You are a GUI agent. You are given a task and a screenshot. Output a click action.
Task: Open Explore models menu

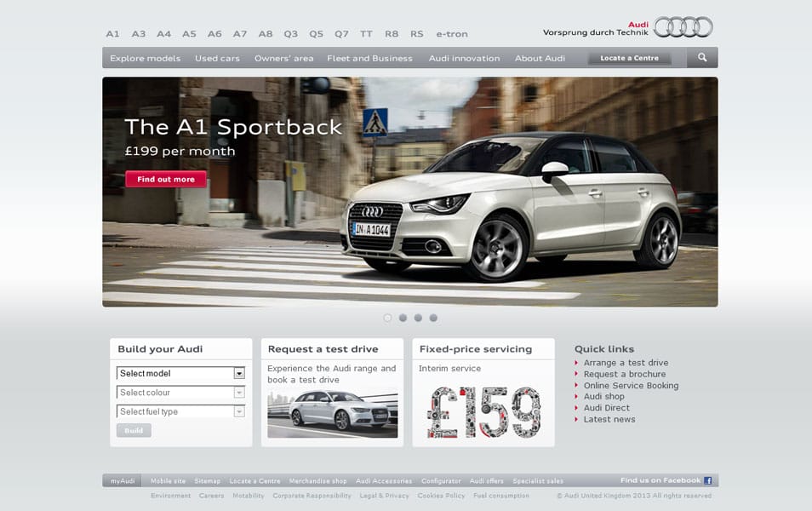145,58
